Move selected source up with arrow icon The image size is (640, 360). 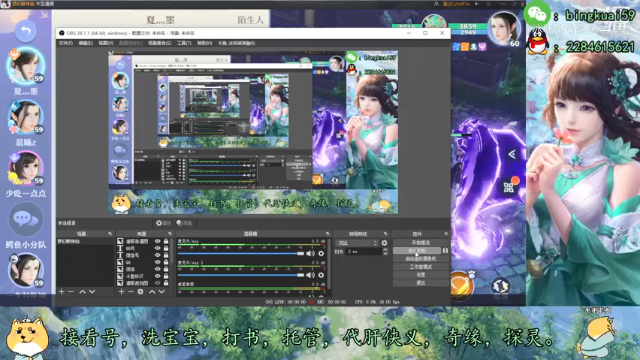click(152, 292)
